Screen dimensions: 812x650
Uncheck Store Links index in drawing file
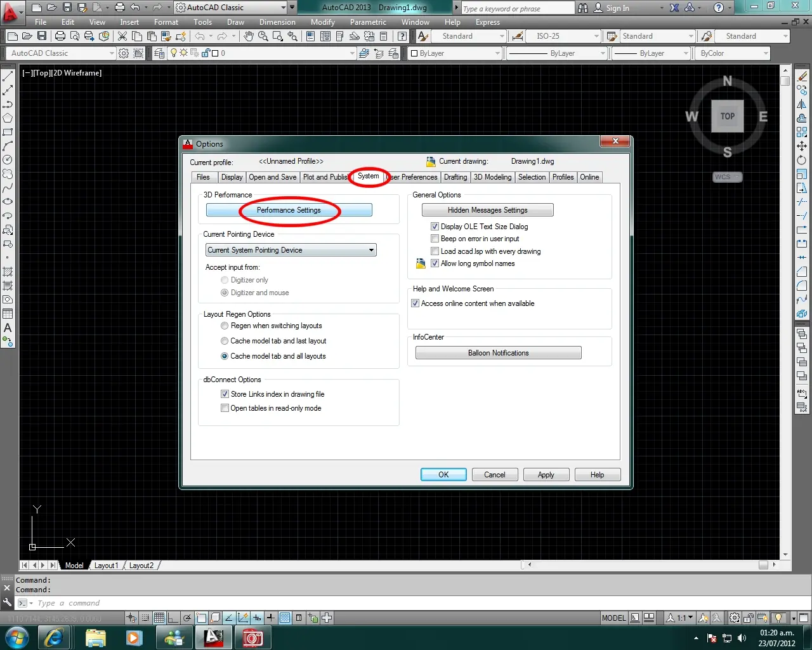tap(225, 394)
